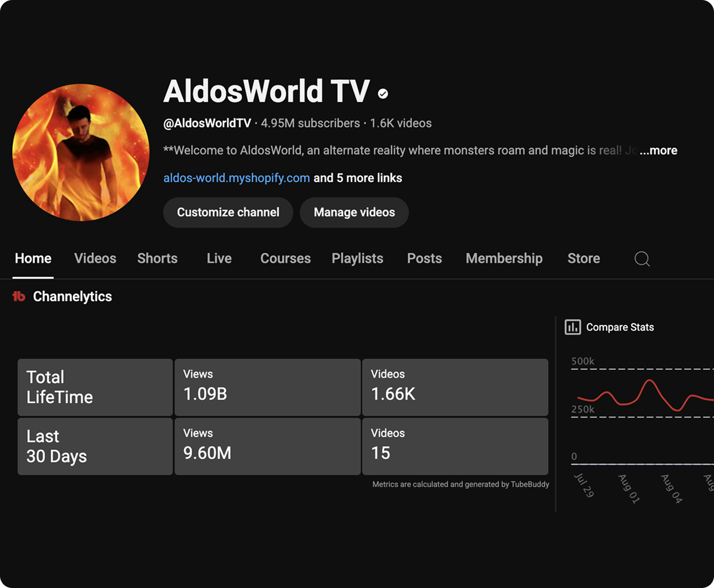
Task: Open the Store tab
Action: (584, 258)
